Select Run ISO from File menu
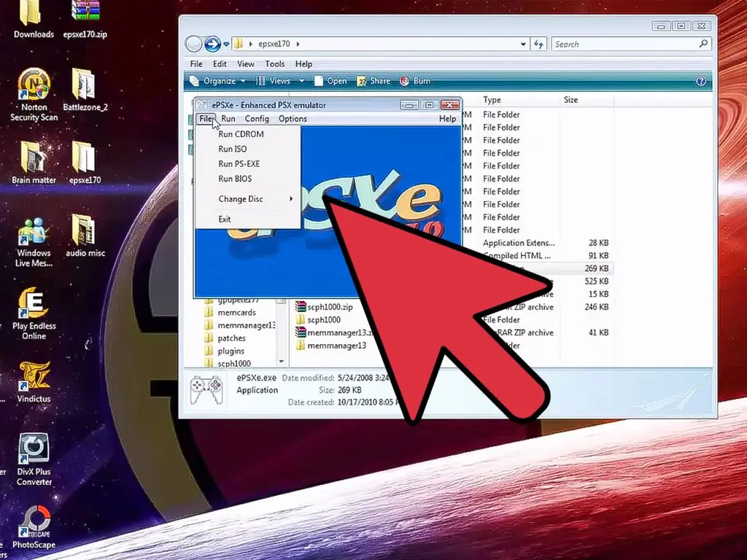The height and width of the screenshot is (560, 747). (x=248, y=149)
